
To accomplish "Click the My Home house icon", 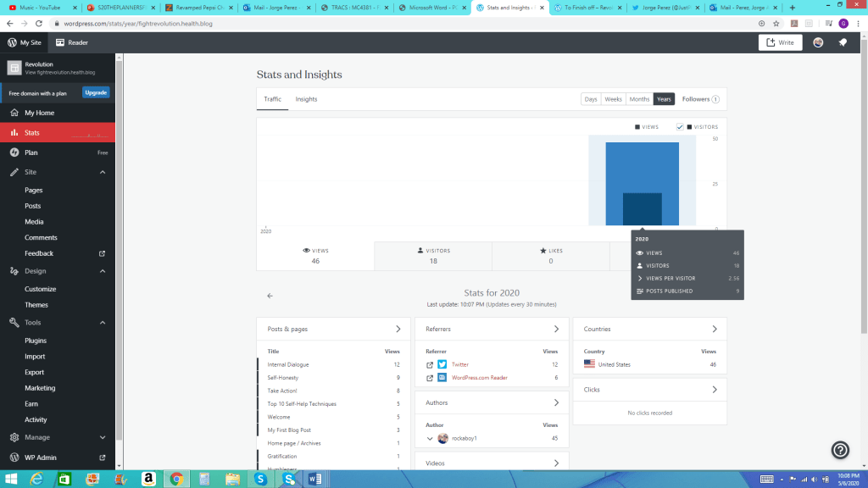I will coord(14,113).
